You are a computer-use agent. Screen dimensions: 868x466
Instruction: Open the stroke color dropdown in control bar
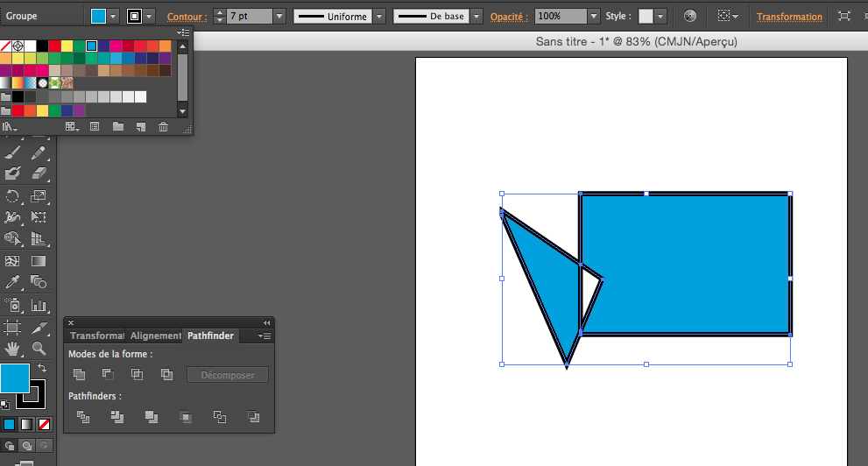[x=149, y=17]
